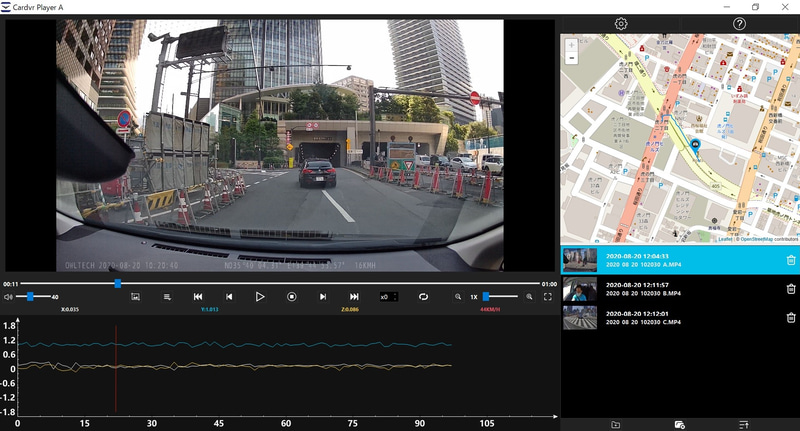Step forward one frame
Viewport: 800px width, 431px height.
(322, 296)
